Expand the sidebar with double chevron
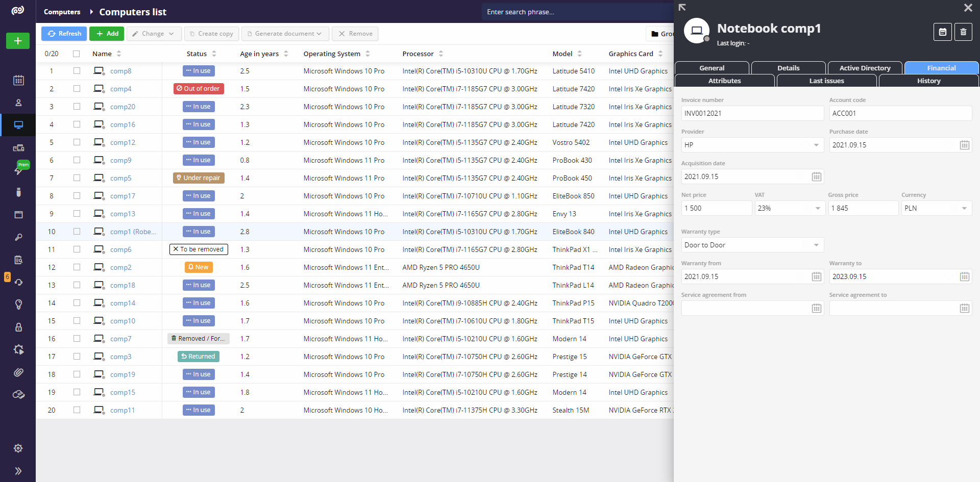This screenshot has height=482, width=980. [x=18, y=471]
